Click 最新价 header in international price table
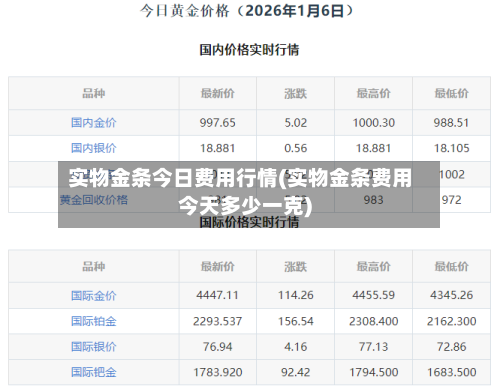The width and height of the screenshot is (500, 389). pyautogui.click(x=218, y=266)
